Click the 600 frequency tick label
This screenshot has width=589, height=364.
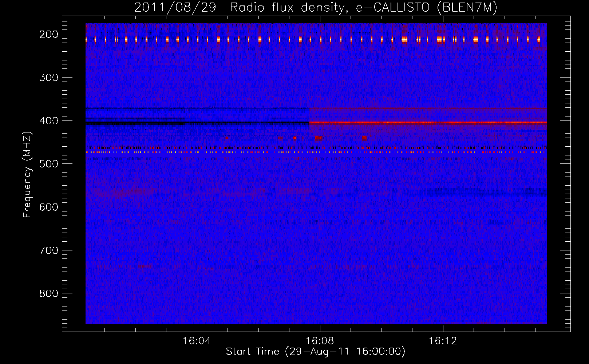(x=49, y=207)
